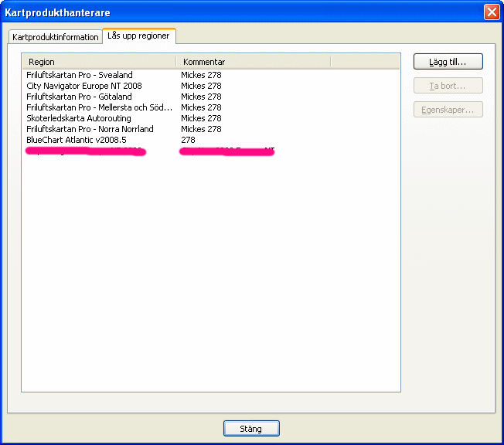Click the Lägg till... button
This screenshot has height=445, width=504.
coord(448,62)
